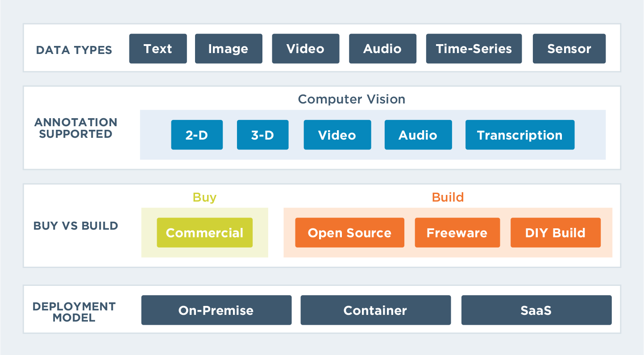Image resolution: width=644 pixels, height=355 pixels.
Task: Select the 2-D annotation box
Action: [x=197, y=135]
